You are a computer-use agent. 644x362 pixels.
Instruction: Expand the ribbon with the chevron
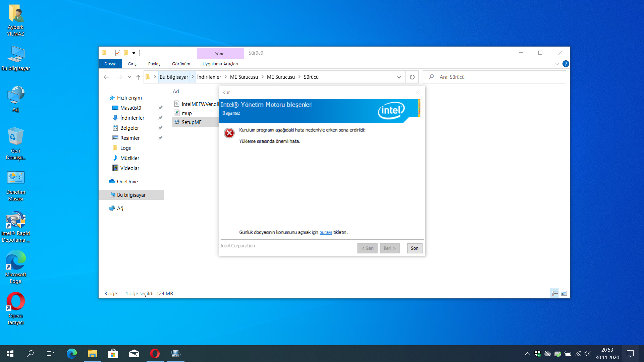pyautogui.click(x=557, y=64)
